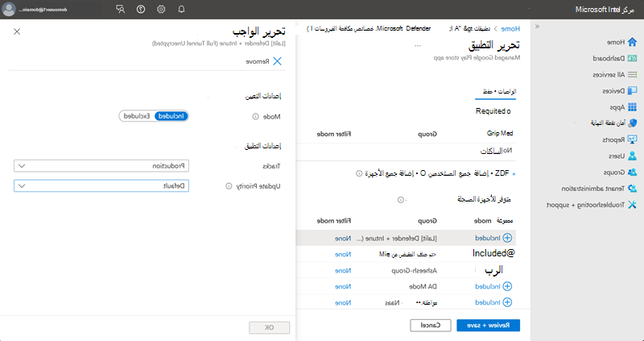This screenshot has height=341, width=644.
Task: Click the Home icon in sidebar
Action: tap(632, 42)
